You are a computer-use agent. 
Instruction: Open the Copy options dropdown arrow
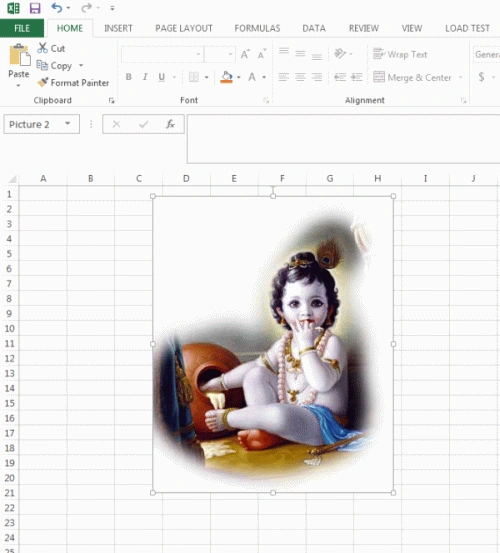pyautogui.click(x=81, y=66)
